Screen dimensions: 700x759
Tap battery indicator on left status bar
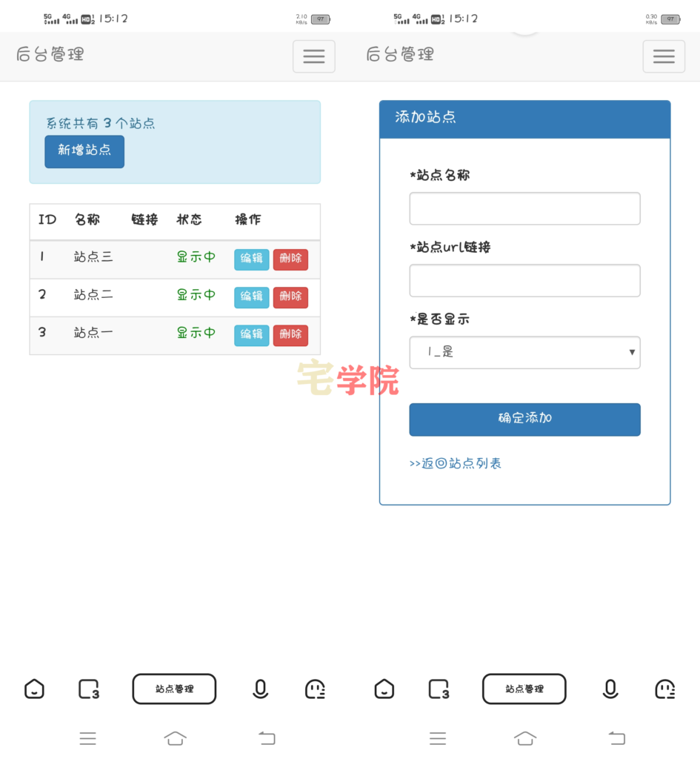click(321, 19)
